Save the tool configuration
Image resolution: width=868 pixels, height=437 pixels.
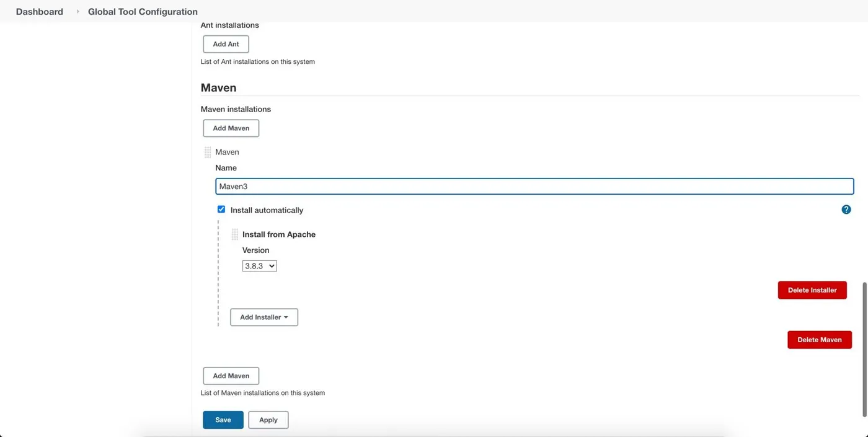(x=223, y=420)
